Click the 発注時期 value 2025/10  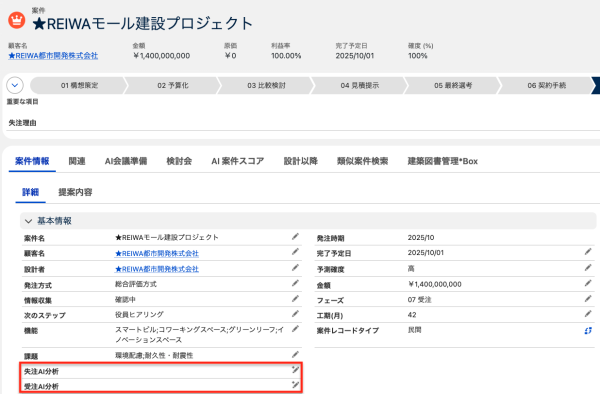pyautogui.click(x=421, y=238)
